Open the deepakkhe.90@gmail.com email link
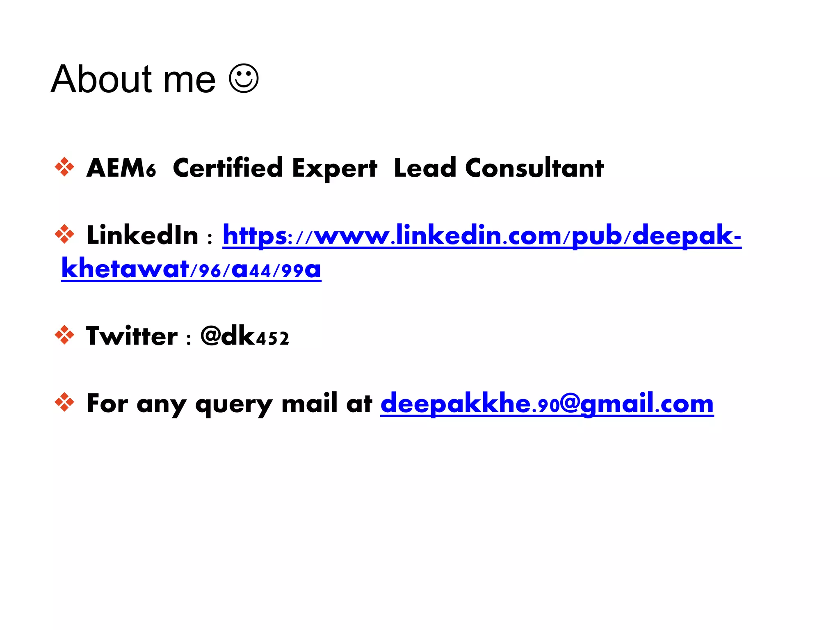 click(547, 404)
